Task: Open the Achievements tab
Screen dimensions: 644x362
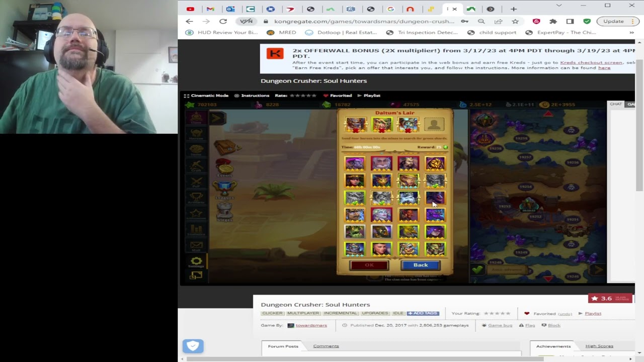Action: 553,346
